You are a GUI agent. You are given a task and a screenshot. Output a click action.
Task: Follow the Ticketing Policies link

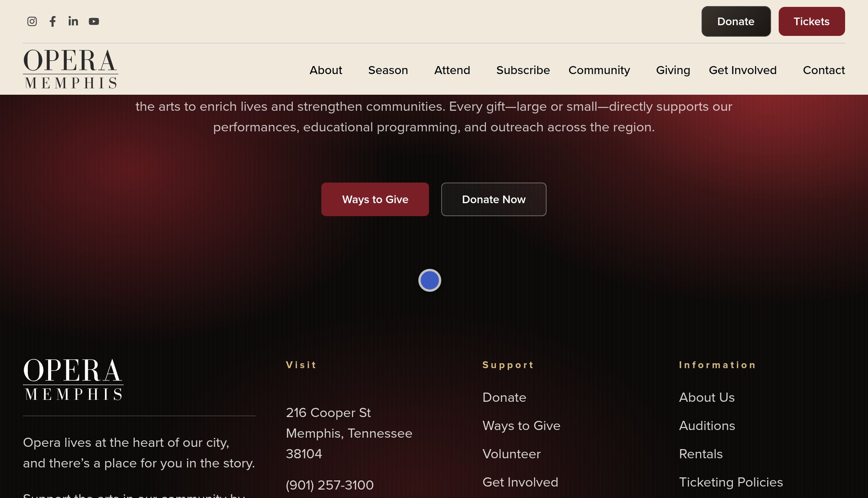coord(731,482)
